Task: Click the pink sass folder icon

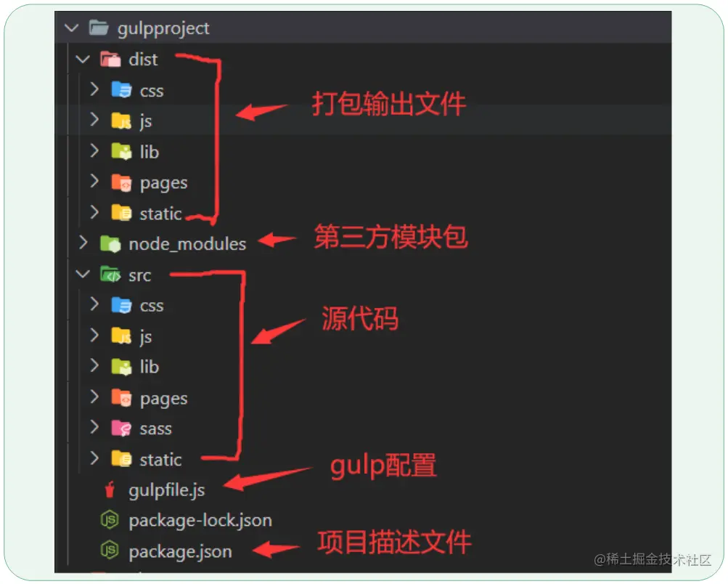Action: [122, 428]
